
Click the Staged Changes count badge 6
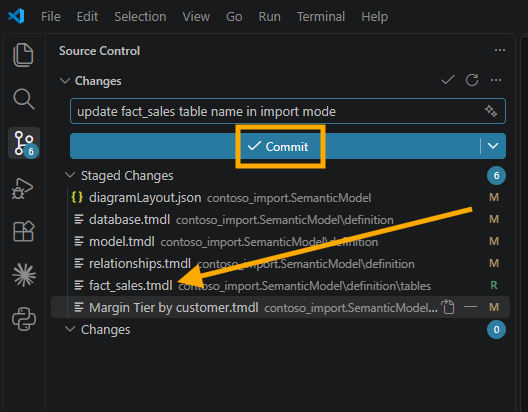tap(496, 175)
